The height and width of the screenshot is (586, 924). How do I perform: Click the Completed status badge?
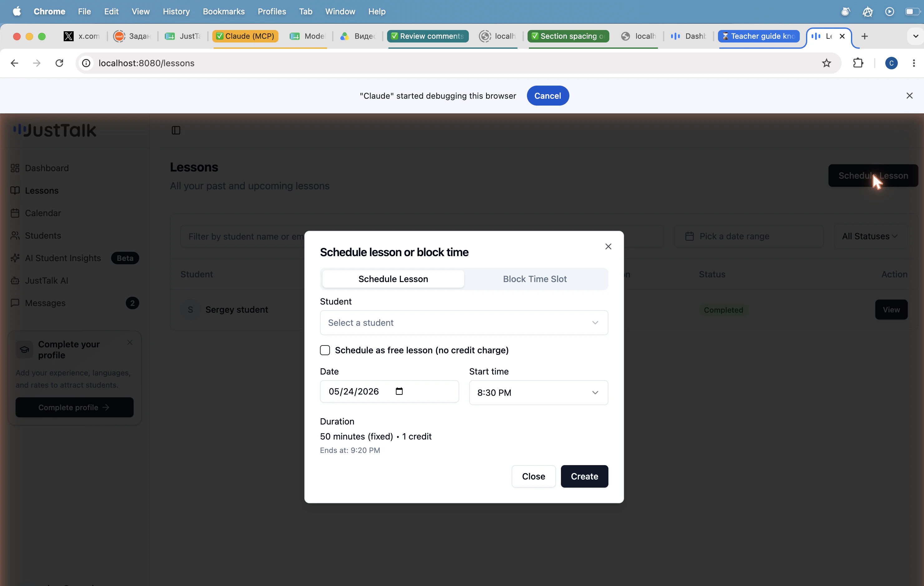point(723,310)
